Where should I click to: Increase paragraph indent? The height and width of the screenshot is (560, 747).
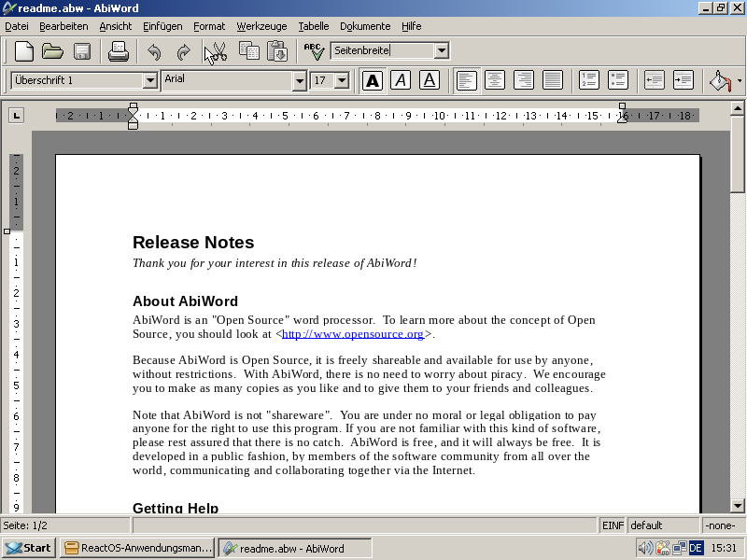pos(683,80)
